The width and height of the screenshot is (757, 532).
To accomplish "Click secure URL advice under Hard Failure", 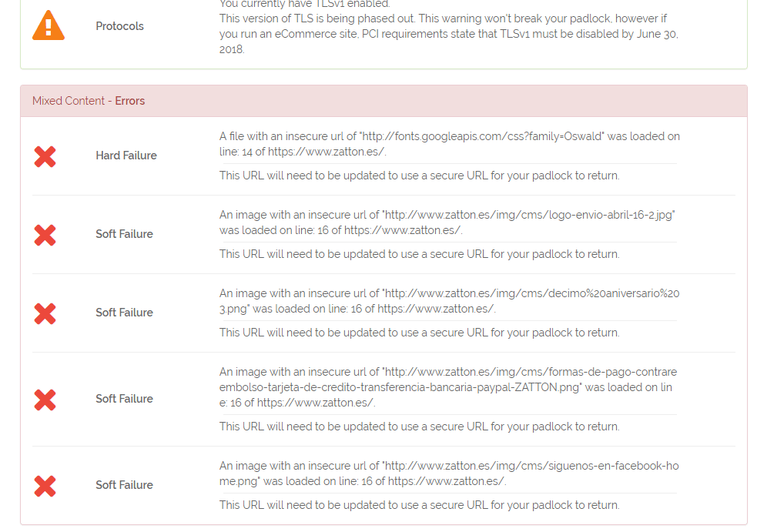I will pyautogui.click(x=419, y=176).
